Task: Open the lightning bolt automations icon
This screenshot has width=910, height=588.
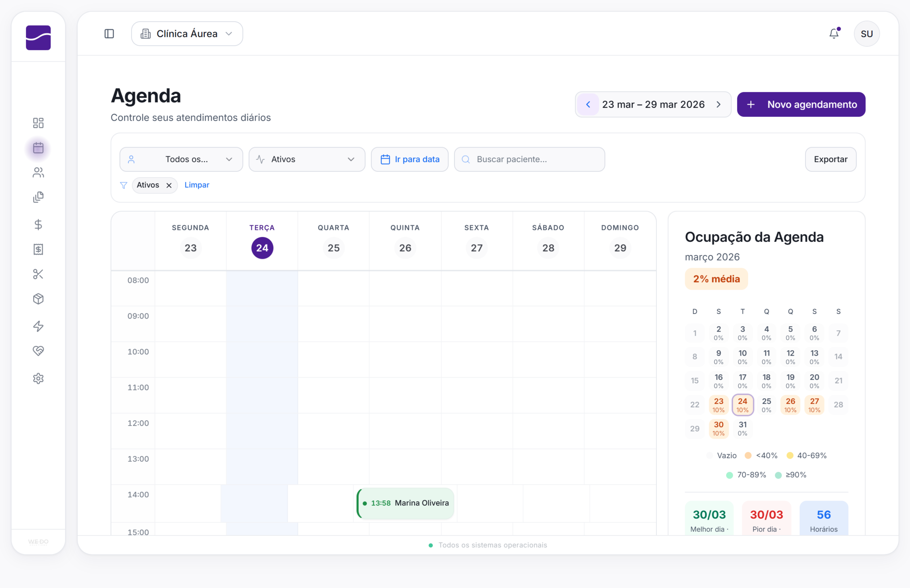Action: coord(38,326)
